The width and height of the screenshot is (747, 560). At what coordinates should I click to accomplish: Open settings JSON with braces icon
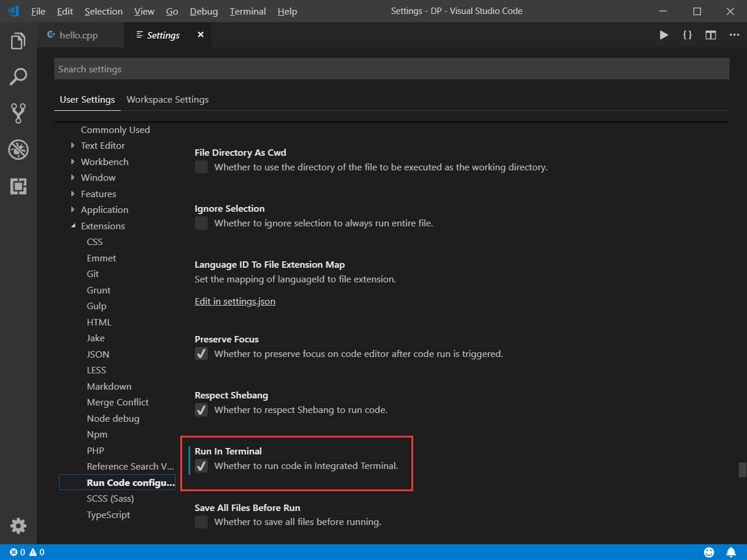tap(687, 35)
